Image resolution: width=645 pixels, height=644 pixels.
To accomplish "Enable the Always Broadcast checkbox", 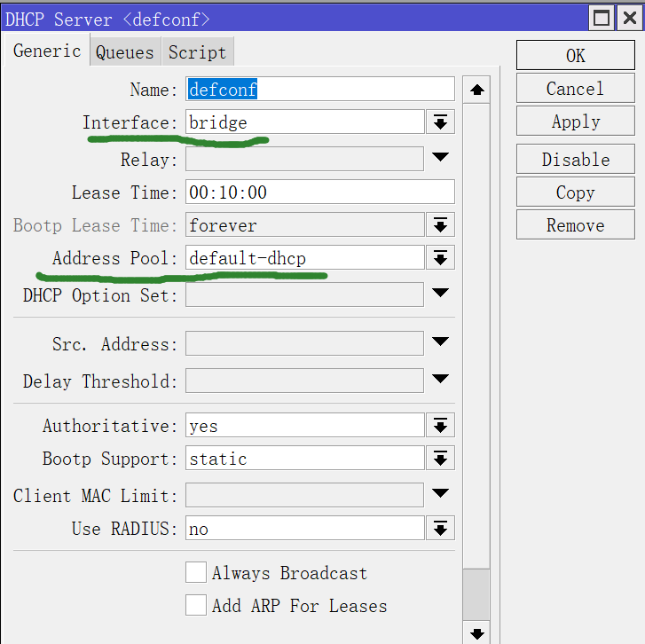I will click(x=196, y=573).
